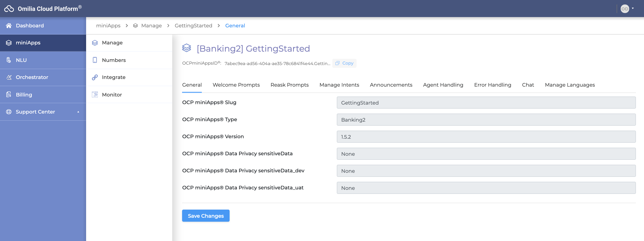Click the miniApps layers icon in sidebar
Screen dimensions: 644x241
coord(9,43)
